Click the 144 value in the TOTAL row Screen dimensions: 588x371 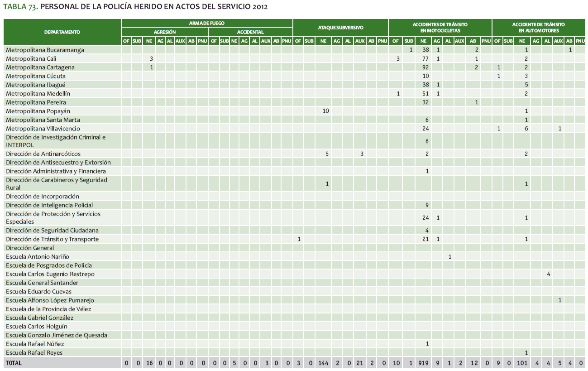tap(324, 363)
